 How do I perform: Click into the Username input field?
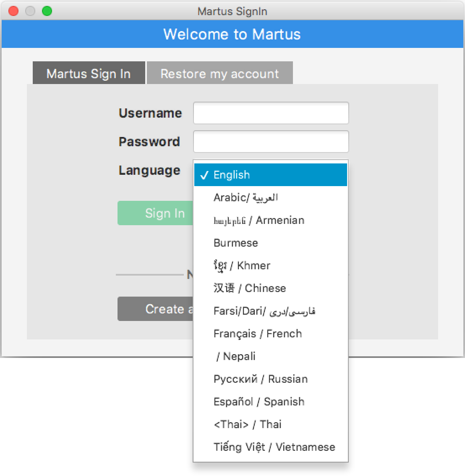coord(271,113)
